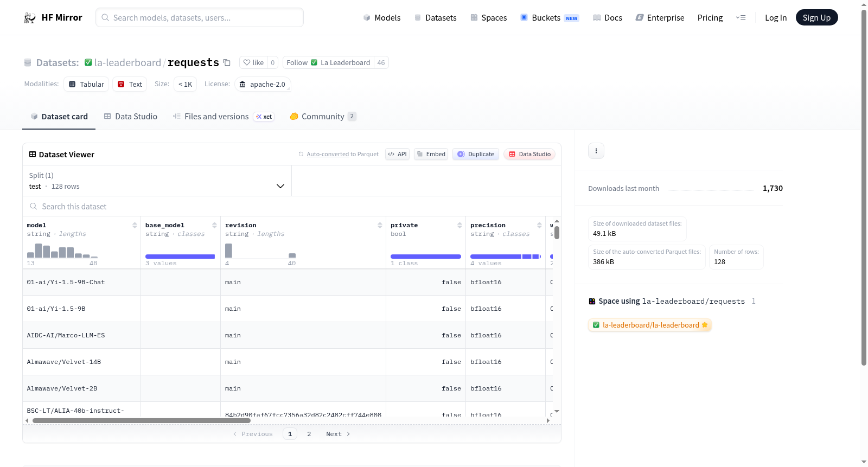Select the 01-ai/Yi-1.5-9B-Chat cell
This screenshot has width=868, height=467.
point(82,282)
